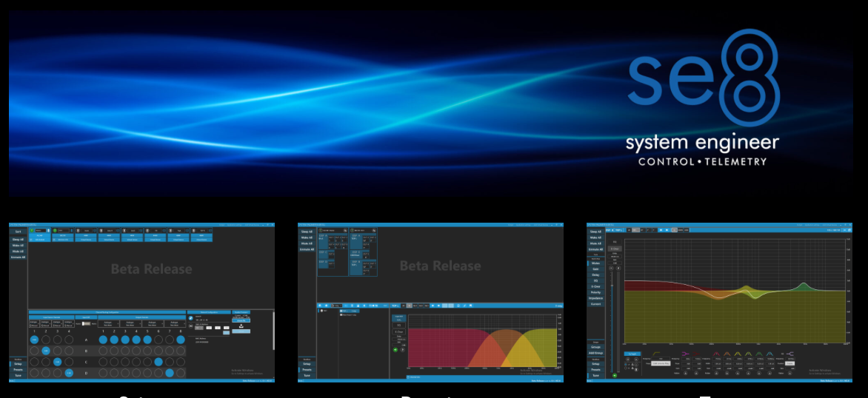Click the dark red shelf filter icon in Tune screenshot
Viewport: 868px width, 398px height.
(x=696, y=354)
